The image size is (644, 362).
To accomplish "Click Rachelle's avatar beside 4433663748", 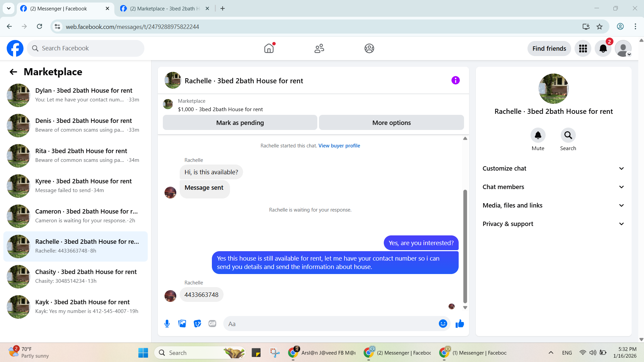I will [170, 296].
